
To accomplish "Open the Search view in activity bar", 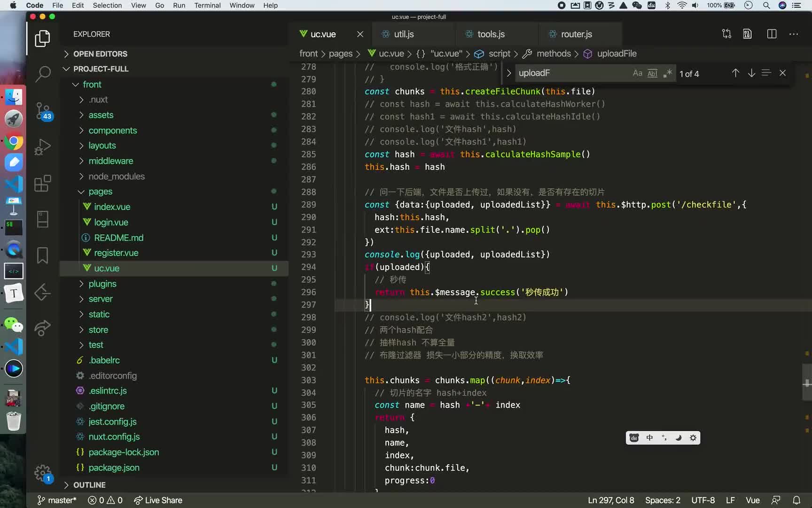I will tap(42, 73).
